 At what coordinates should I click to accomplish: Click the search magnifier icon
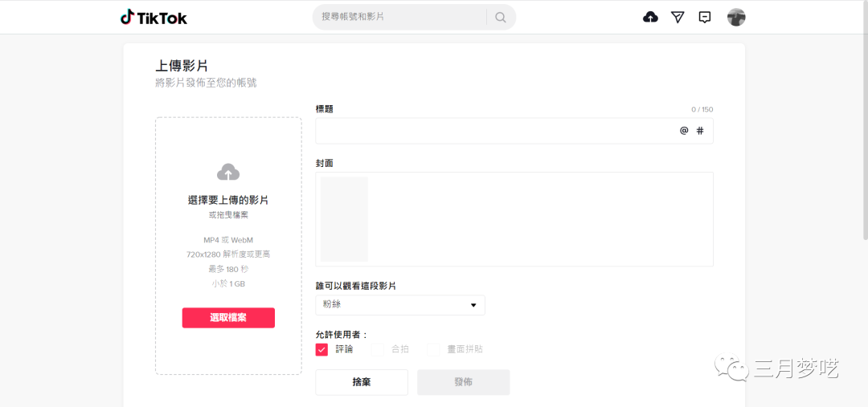[x=501, y=17]
